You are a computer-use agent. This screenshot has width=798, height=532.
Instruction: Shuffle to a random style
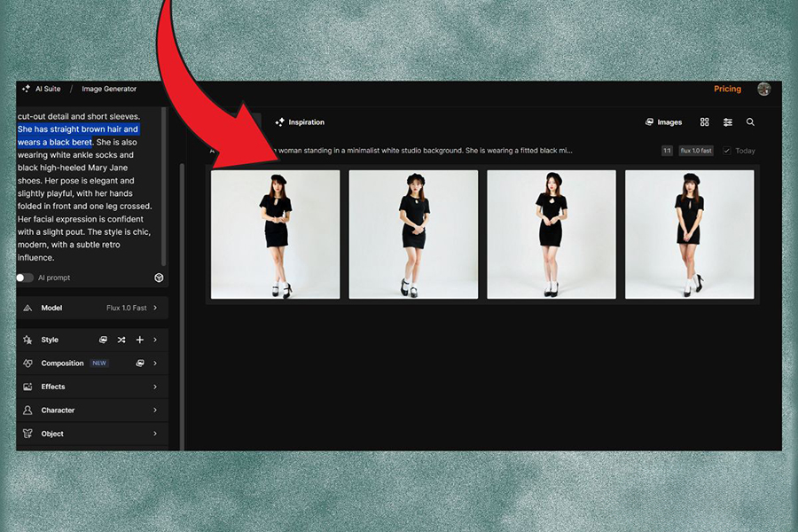(121, 340)
